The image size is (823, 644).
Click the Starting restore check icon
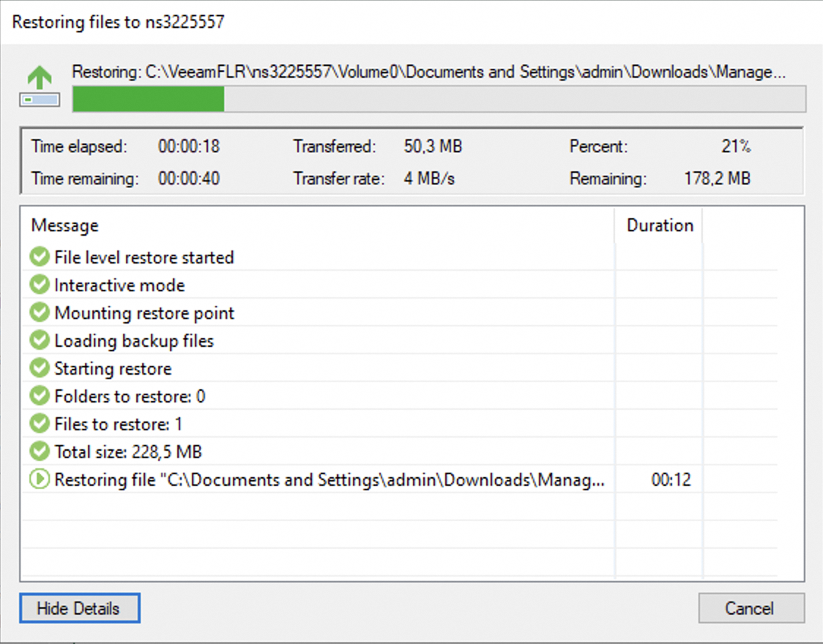(40, 367)
